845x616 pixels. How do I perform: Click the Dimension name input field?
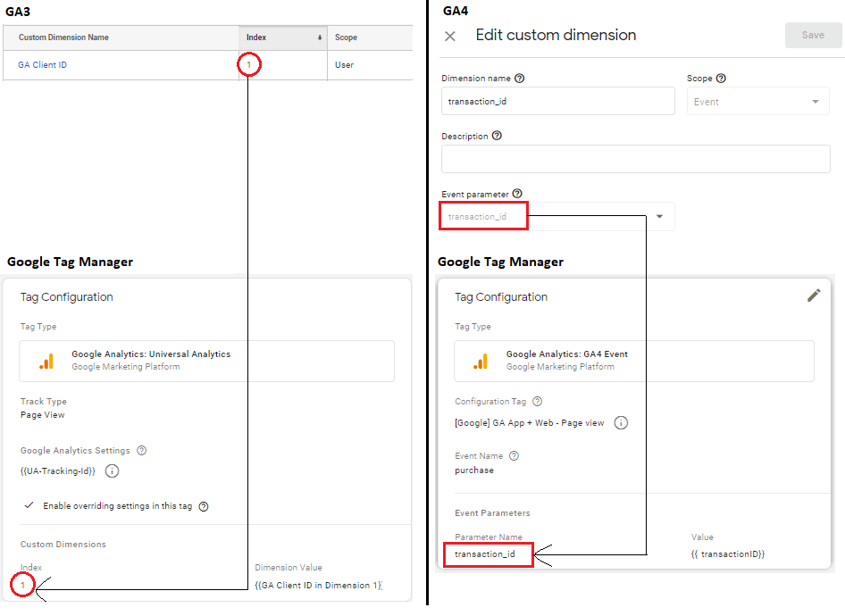tap(557, 102)
